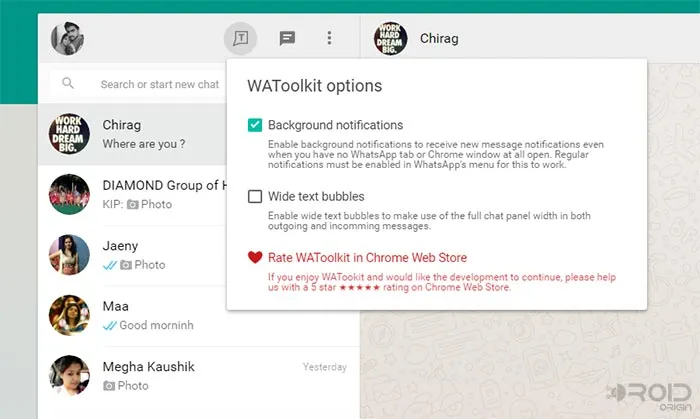Click the 5 star rating request text

tap(442, 282)
